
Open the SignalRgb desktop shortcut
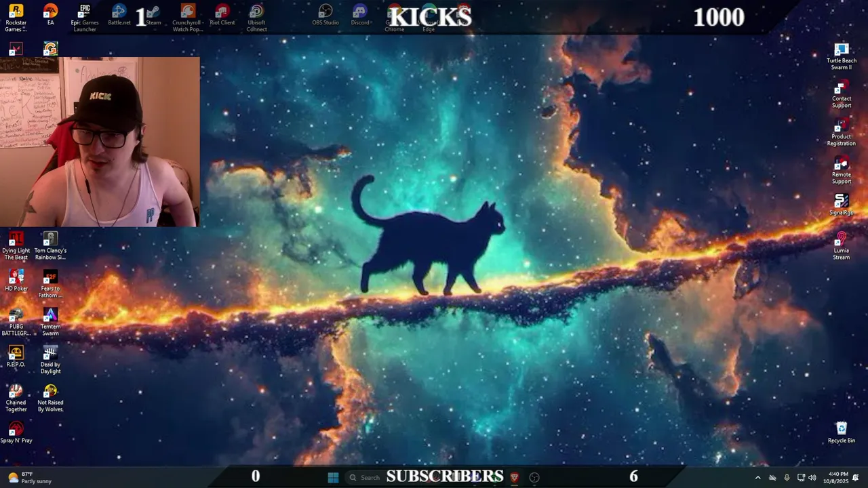(x=842, y=205)
